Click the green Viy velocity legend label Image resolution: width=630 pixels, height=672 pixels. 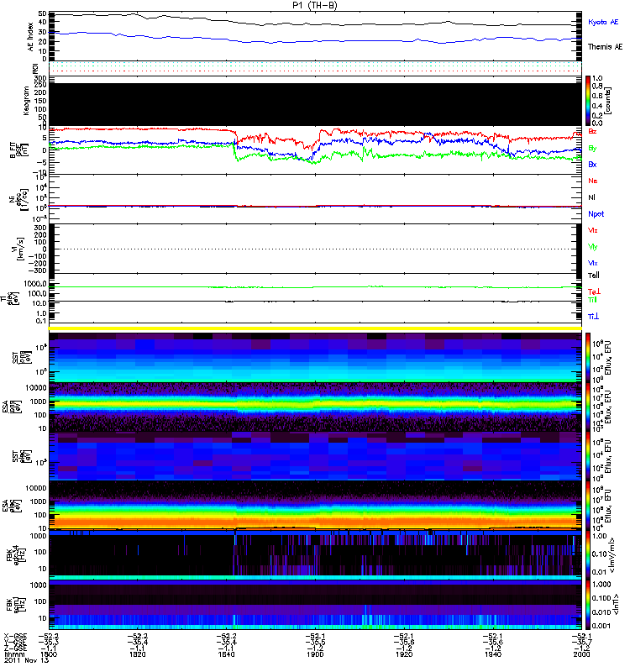click(x=593, y=246)
